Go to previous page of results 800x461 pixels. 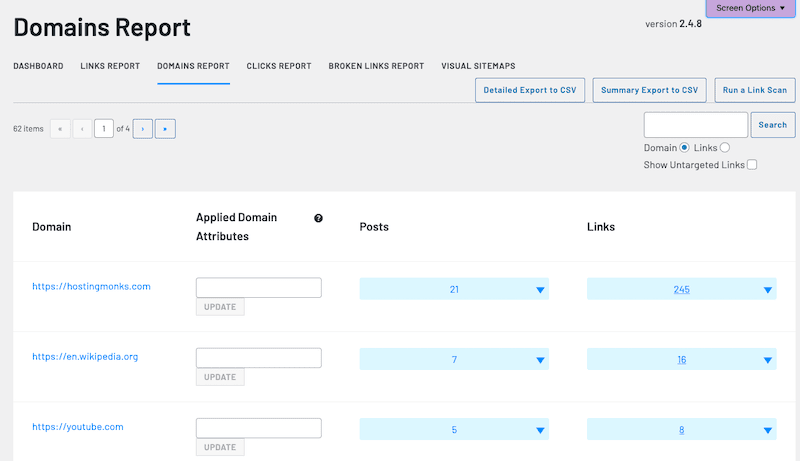[82, 129]
